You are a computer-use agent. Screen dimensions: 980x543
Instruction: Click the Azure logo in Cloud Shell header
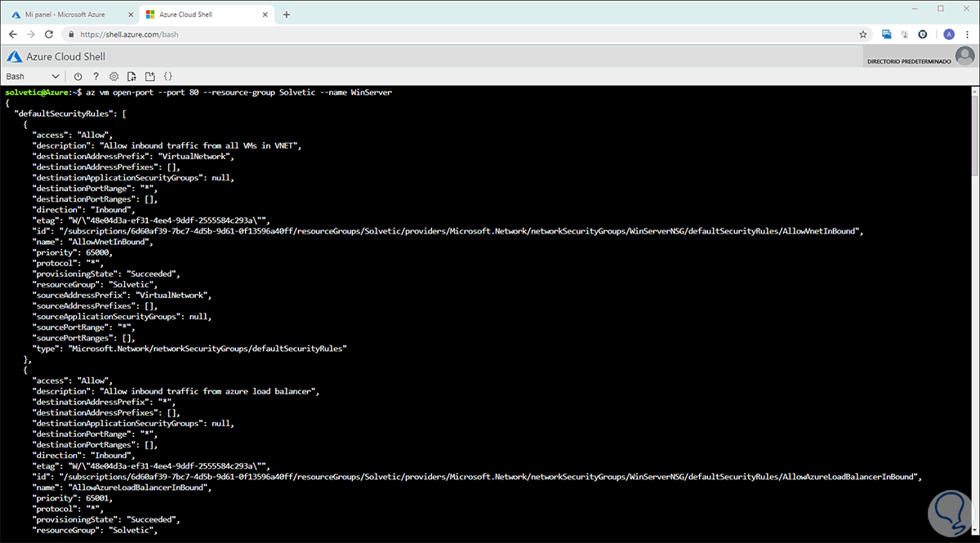click(13, 56)
